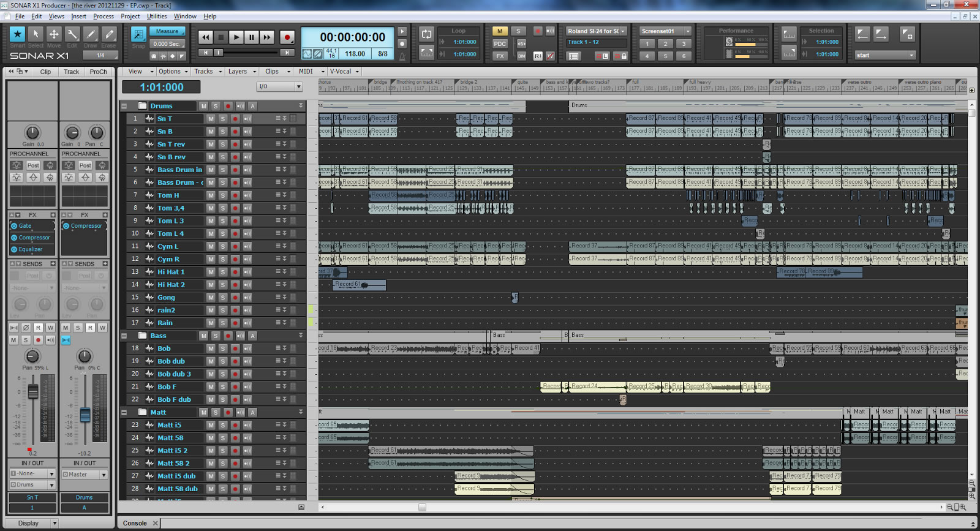Click the previous marker button
Image resolution: width=980 pixels, height=531 pixels.
click(x=862, y=34)
